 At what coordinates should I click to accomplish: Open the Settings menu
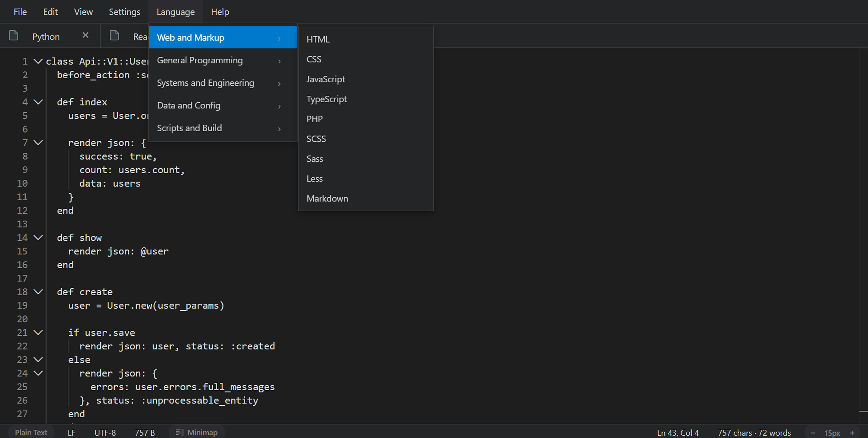click(124, 12)
